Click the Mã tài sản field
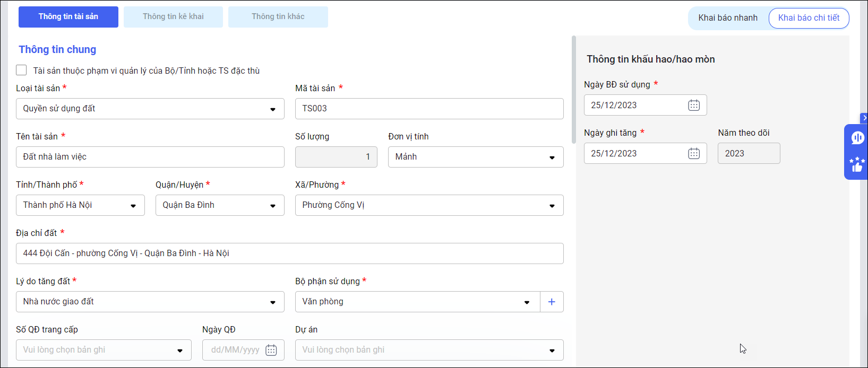Image resolution: width=868 pixels, height=368 pixels. point(428,109)
